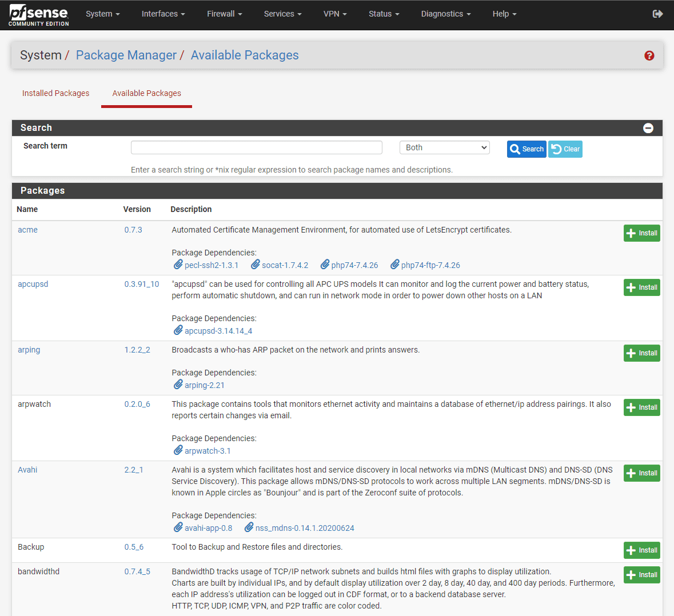Screen dimensions: 674x616
Task: Install the apcupsd package
Action: [642, 287]
